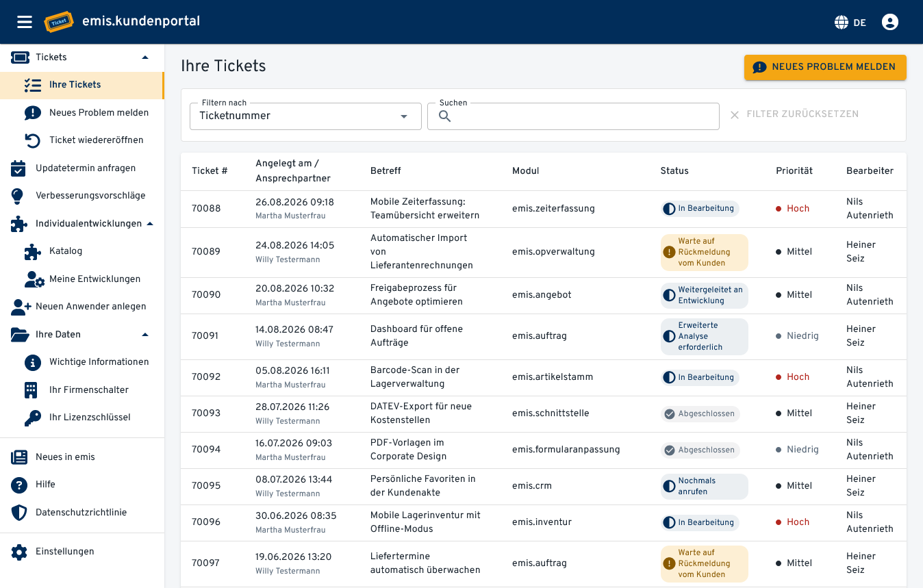This screenshot has width=923, height=588.
Task: Open the Filtern nach Ticketnummer dropdown
Action: click(x=305, y=116)
